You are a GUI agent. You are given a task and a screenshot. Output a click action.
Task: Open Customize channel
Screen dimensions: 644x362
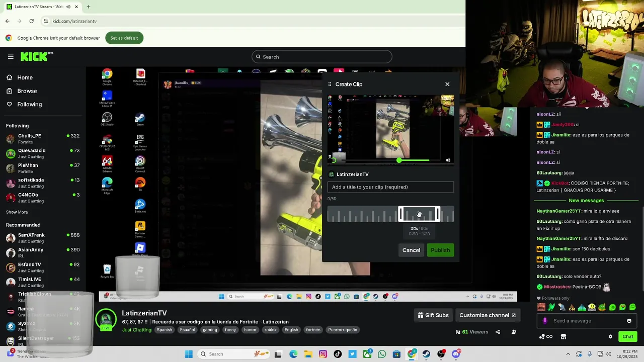488,315
